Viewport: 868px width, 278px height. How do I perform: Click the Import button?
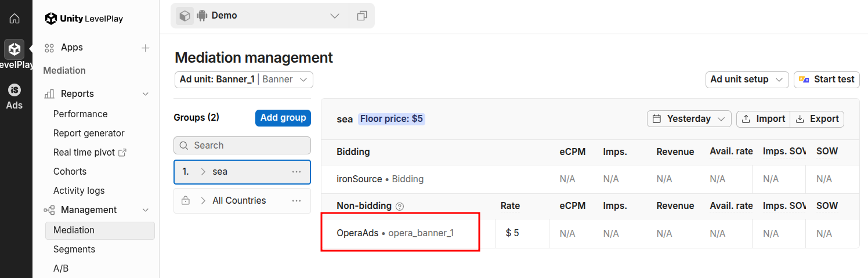tap(764, 119)
